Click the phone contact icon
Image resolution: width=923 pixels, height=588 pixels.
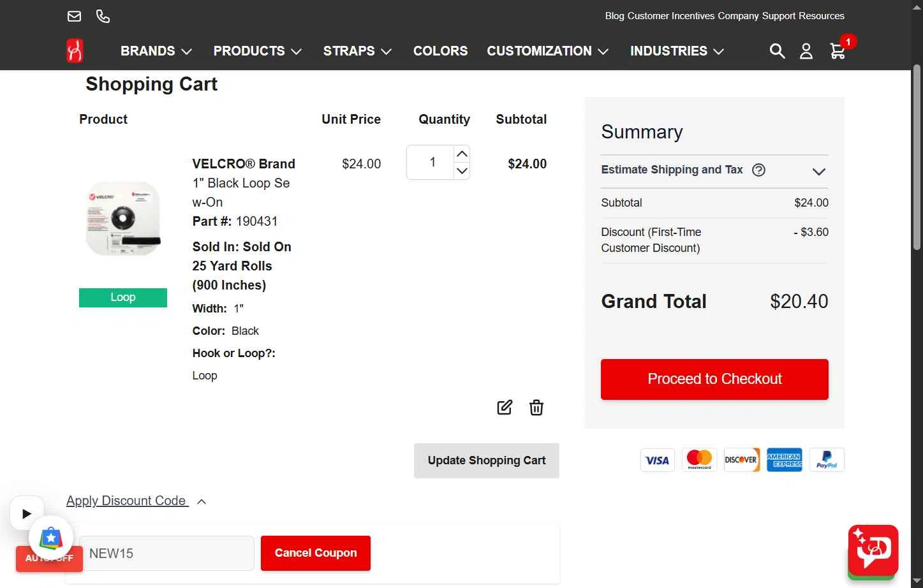pos(103,16)
